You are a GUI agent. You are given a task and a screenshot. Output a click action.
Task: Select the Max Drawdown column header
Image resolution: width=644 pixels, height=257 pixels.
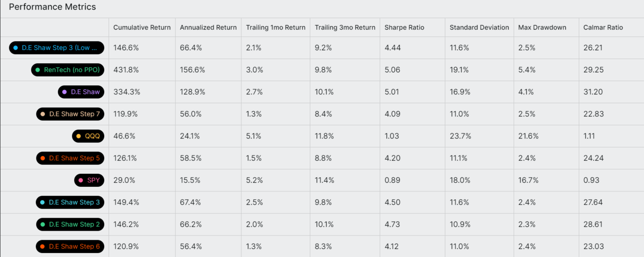542,27
